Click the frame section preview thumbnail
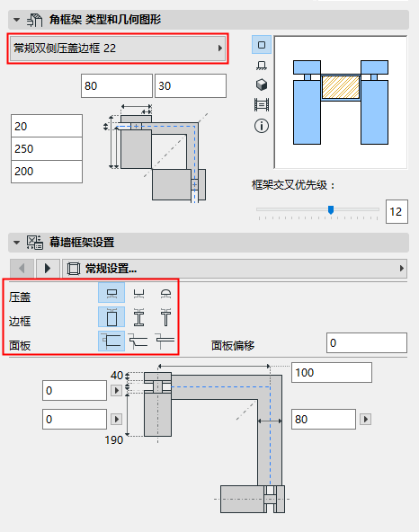The height and width of the screenshot is (532, 419). [x=341, y=102]
